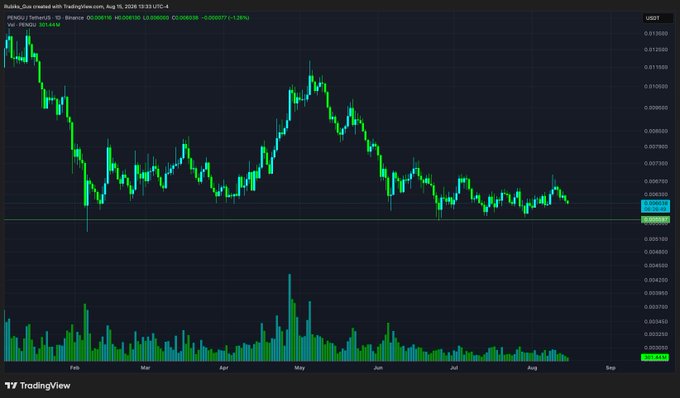Click the 0.006700 price axis label

pyautogui.click(x=656, y=181)
